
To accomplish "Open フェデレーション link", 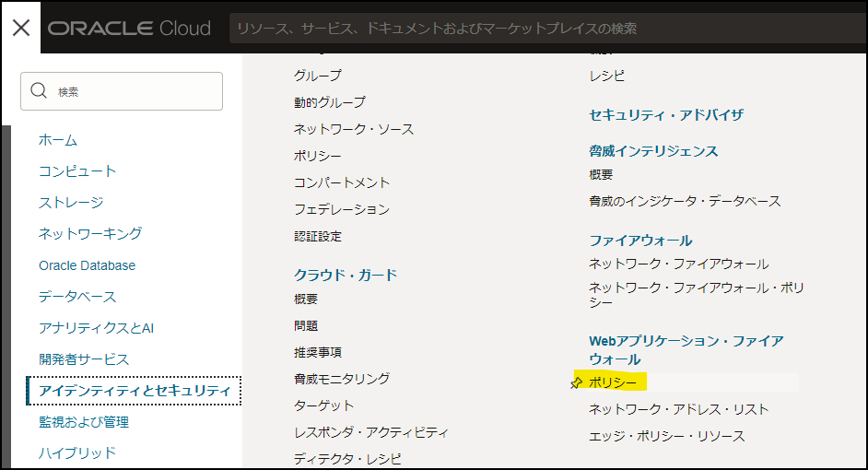I will pos(342,209).
